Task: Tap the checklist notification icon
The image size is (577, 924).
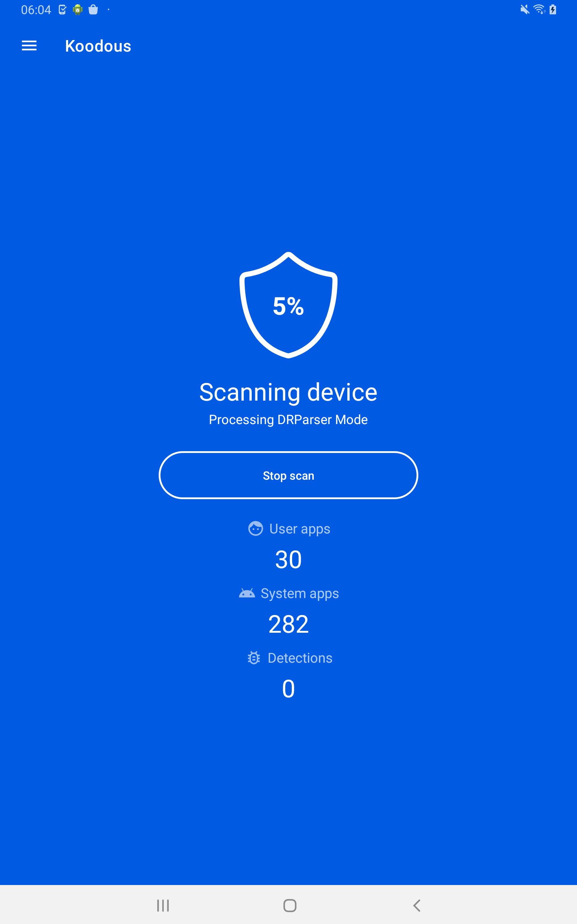Action: click(x=63, y=9)
